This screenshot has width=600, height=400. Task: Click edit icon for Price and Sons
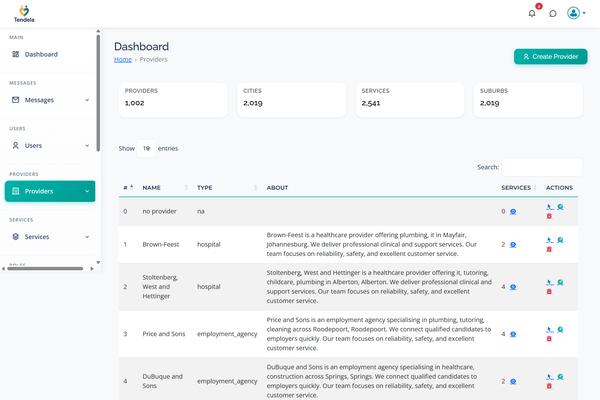[549, 329]
